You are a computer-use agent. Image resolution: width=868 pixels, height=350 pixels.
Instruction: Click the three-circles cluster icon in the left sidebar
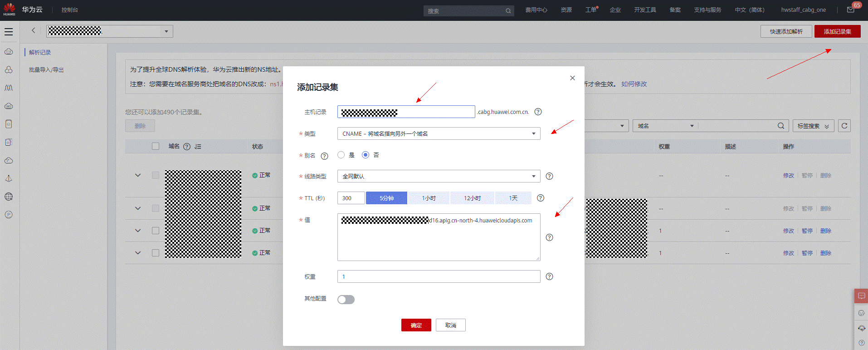9,69
